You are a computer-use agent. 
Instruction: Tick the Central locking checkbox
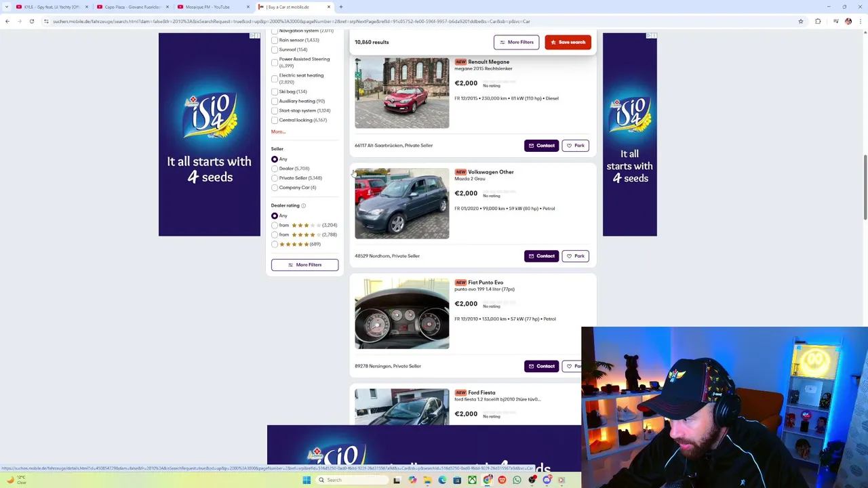point(275,120)
